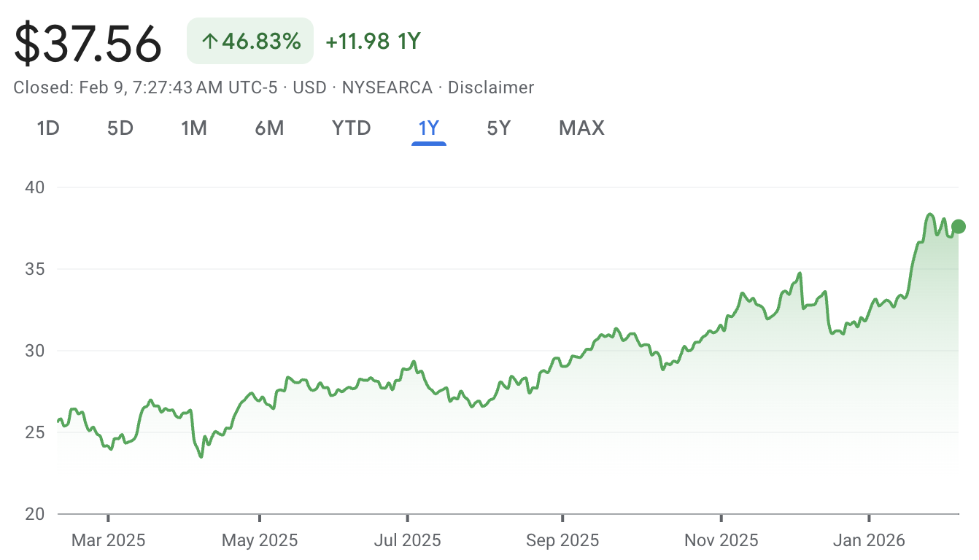Switch to the 1D time range tab
Screen dimensions: 979x560
(x=48, y=128)
